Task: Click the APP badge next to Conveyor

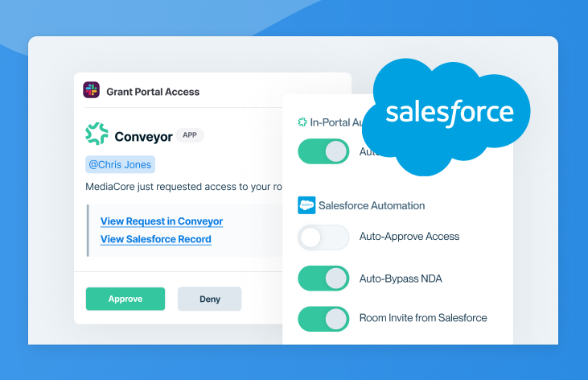Action: (x=190, y=135)
